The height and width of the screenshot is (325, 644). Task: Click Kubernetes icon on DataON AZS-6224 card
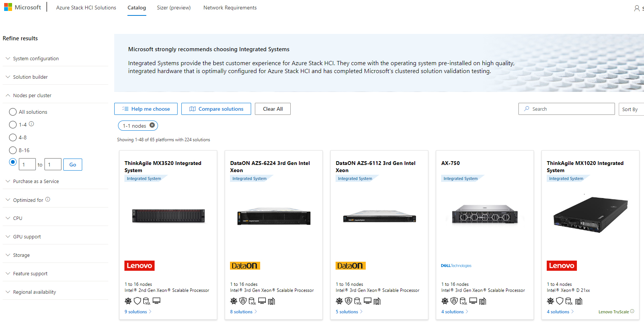tap(234, 301)
